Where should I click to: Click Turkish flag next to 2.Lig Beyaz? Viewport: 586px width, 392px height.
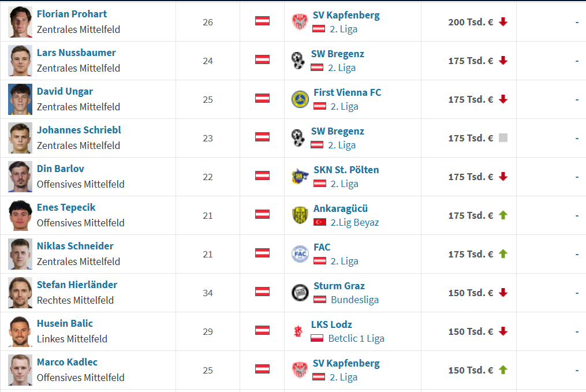click(319, 222)
